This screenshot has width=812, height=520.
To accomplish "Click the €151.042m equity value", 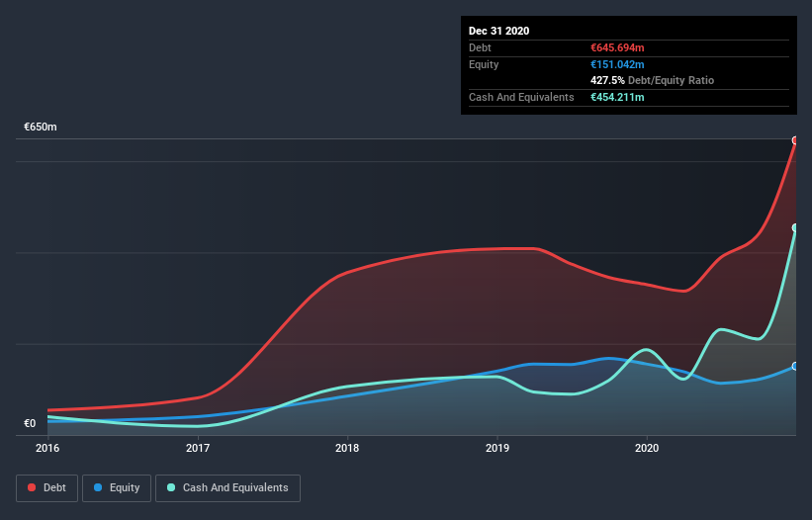I will click(617, 64).
